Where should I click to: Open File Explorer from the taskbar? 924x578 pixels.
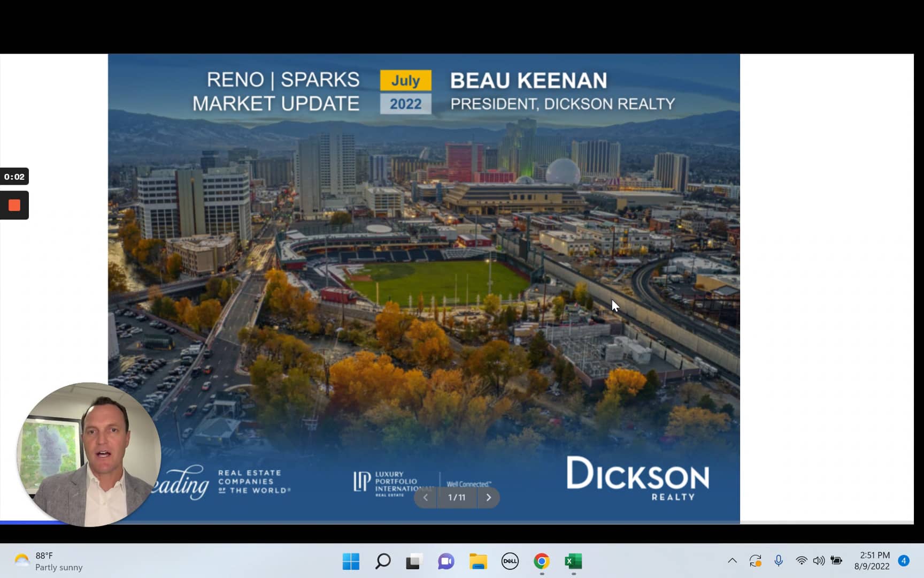point(478,561)
